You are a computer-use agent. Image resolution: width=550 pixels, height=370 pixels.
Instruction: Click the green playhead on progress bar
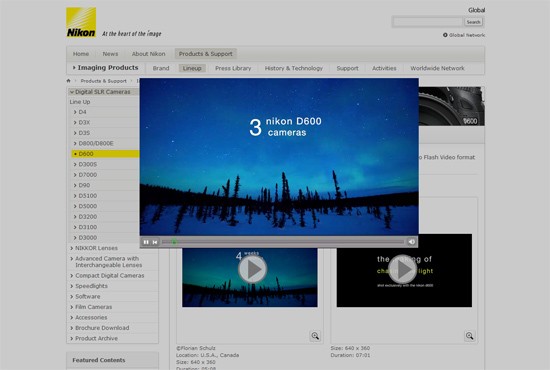pyautogui.click(x=174, y=242)
